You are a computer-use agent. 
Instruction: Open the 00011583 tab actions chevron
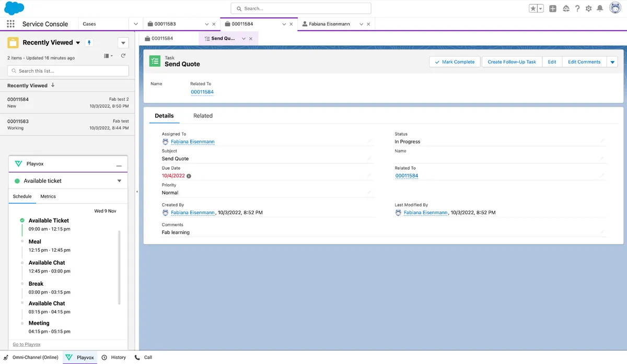tap(206, 24)
